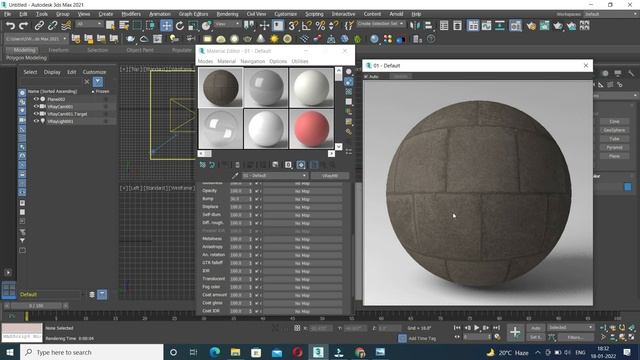Select the glass material sample slot
Image resolution: width=640 pixels, height=360 pixels.
pos(220,129)
